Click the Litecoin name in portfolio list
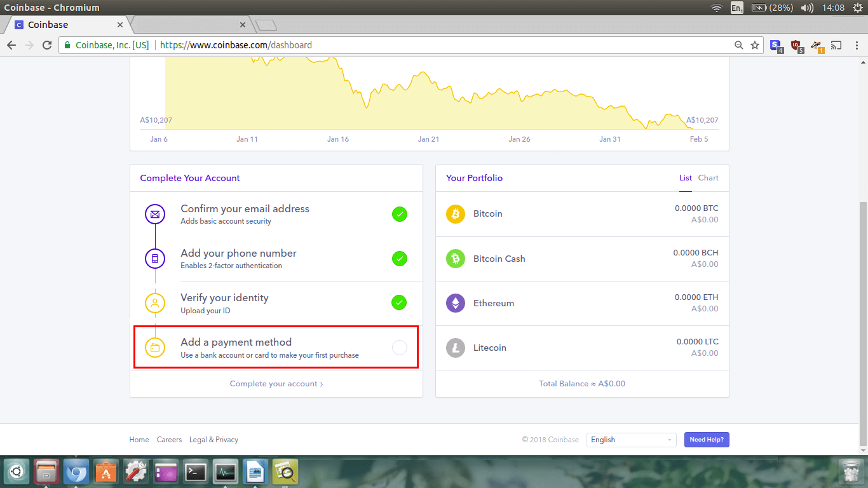 tap(490, 348)
